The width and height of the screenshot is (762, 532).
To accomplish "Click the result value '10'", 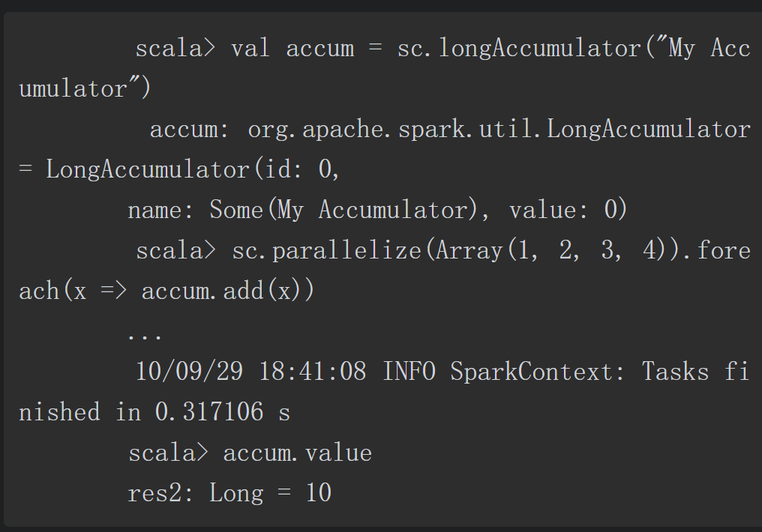I will [319, 493].
